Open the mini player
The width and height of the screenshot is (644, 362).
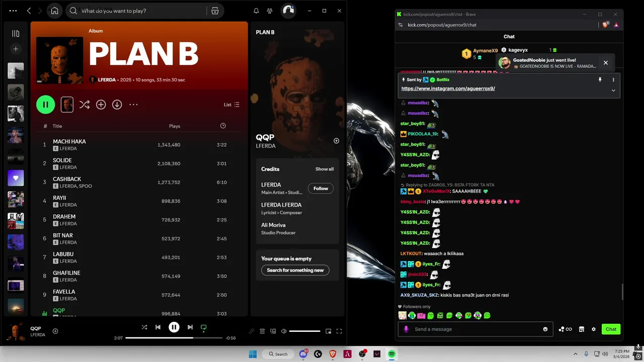[329, 331]
